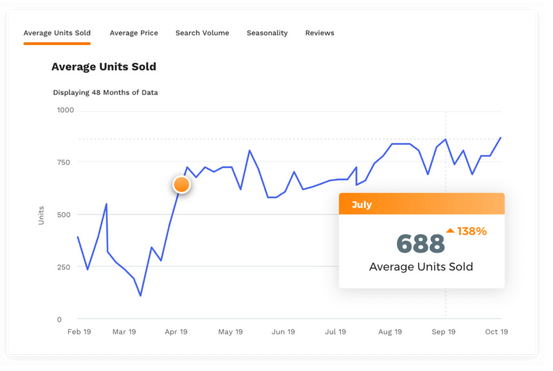This screenshot has height=371, width=553.
Task: Click the July tooltip header
Action: [422, 204]
